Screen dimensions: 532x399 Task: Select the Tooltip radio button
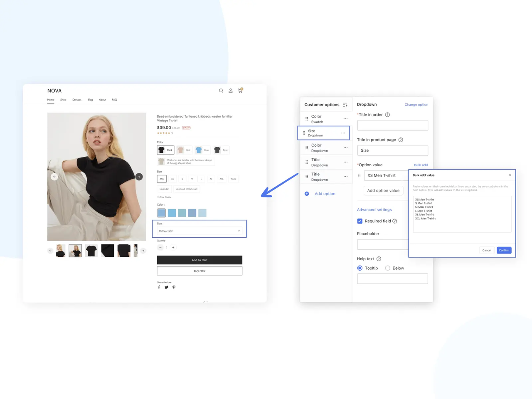click(x=360, y=268)
